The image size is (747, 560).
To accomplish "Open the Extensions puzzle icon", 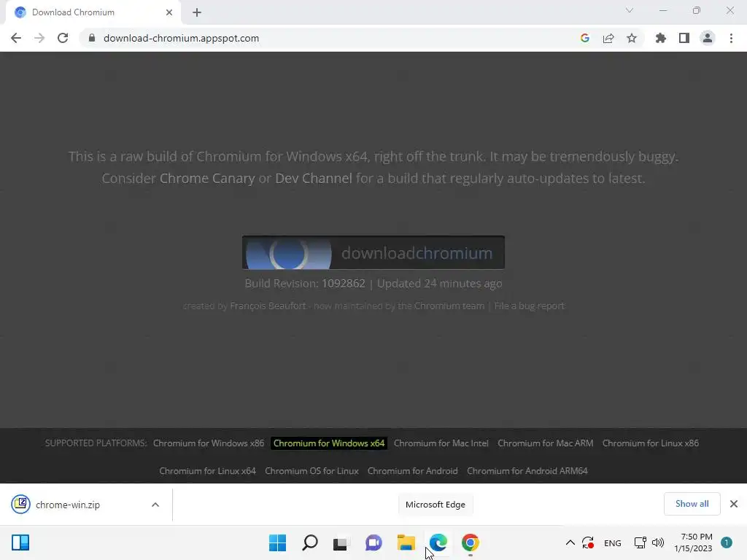I will (x=661, y=38).
